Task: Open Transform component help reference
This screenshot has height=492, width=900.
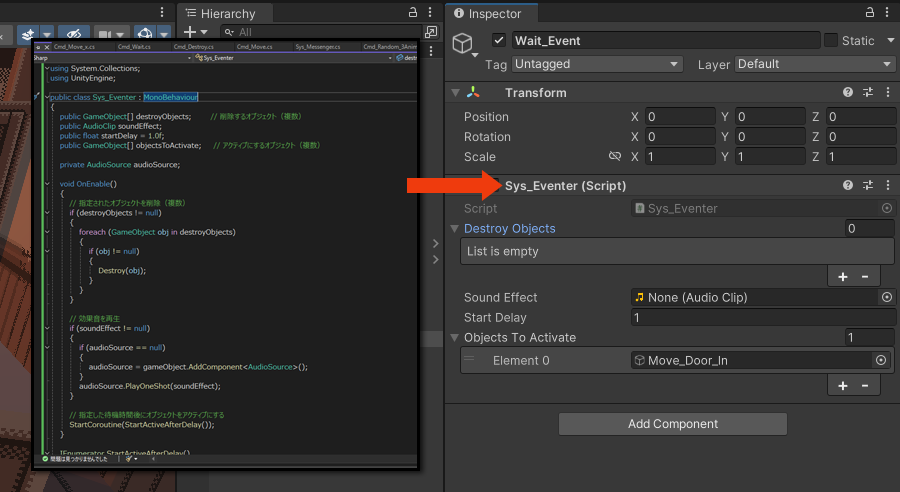Action: point(848,93)
